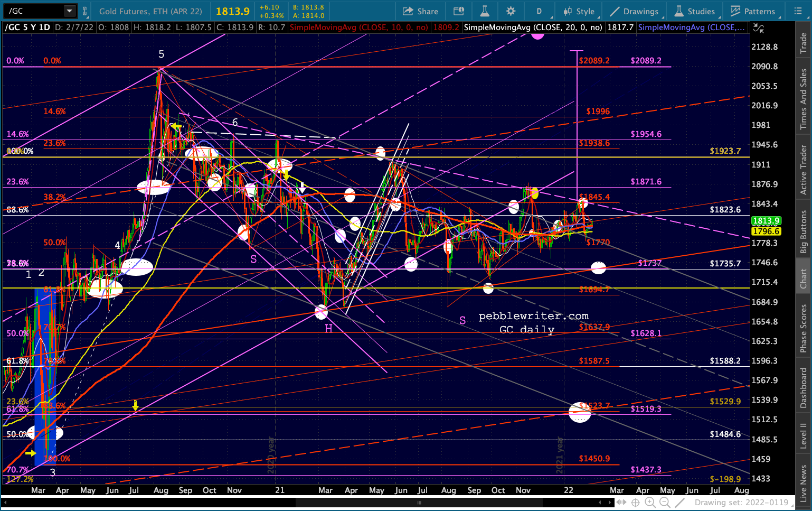Click the collapse-arrows icon beside the studies header
Viewport: 812px width, 511px height.
click(758, 27)
